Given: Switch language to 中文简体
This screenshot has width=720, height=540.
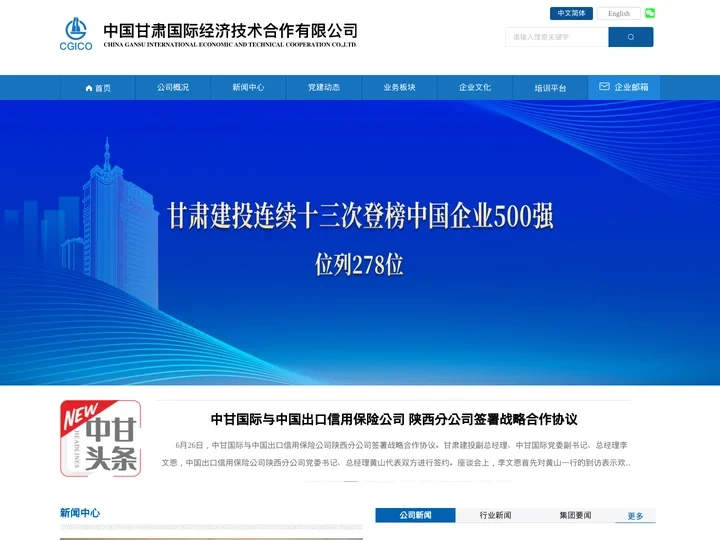Looking at the screenshot, I should point(571,13).
